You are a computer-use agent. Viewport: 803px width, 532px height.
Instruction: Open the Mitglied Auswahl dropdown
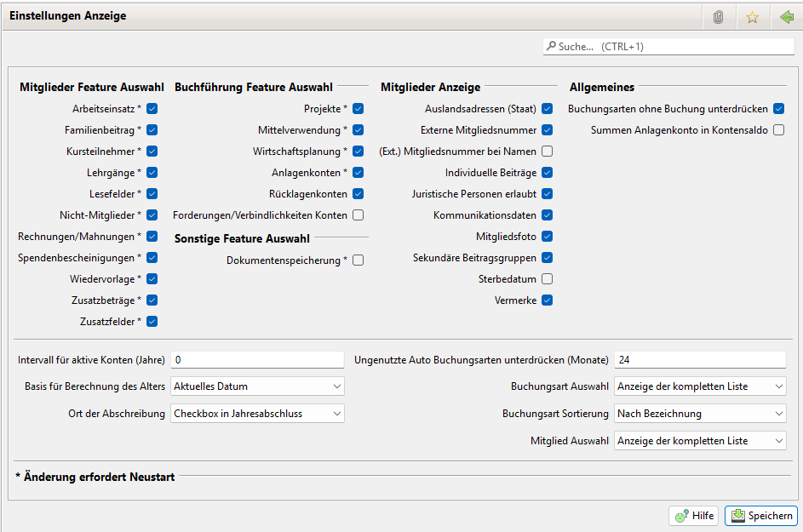point(699,441)
